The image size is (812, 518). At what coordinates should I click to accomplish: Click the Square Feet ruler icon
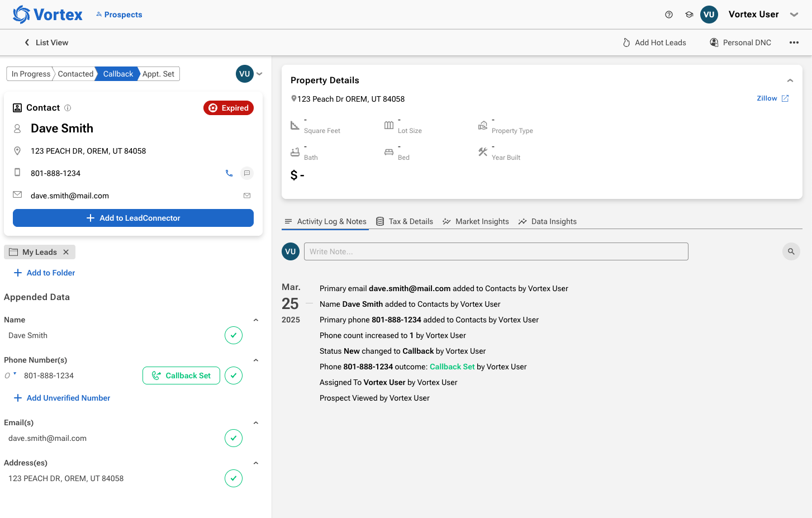point(295,125)
